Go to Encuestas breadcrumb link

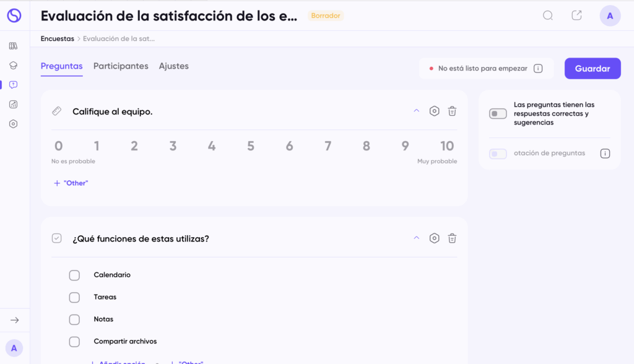57,38
